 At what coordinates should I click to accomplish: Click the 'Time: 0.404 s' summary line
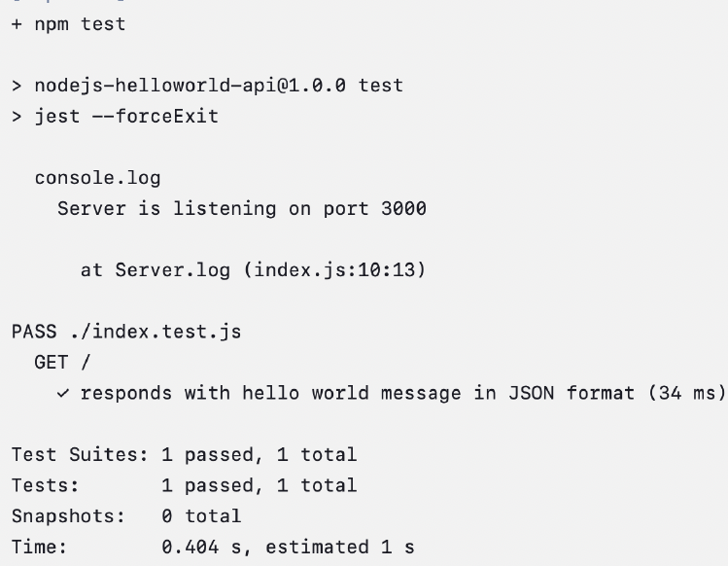coord(213,547)
